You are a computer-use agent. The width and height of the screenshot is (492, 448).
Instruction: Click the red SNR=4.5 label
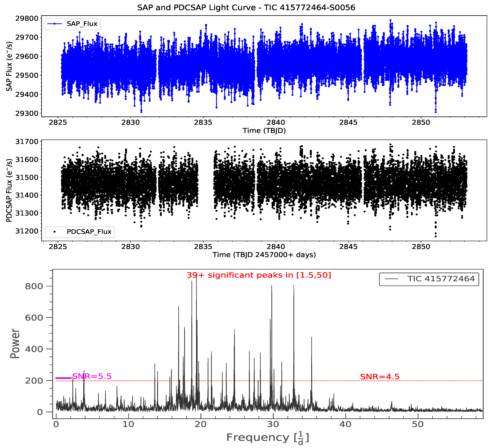pyautogui.click(x=380, y=376)
